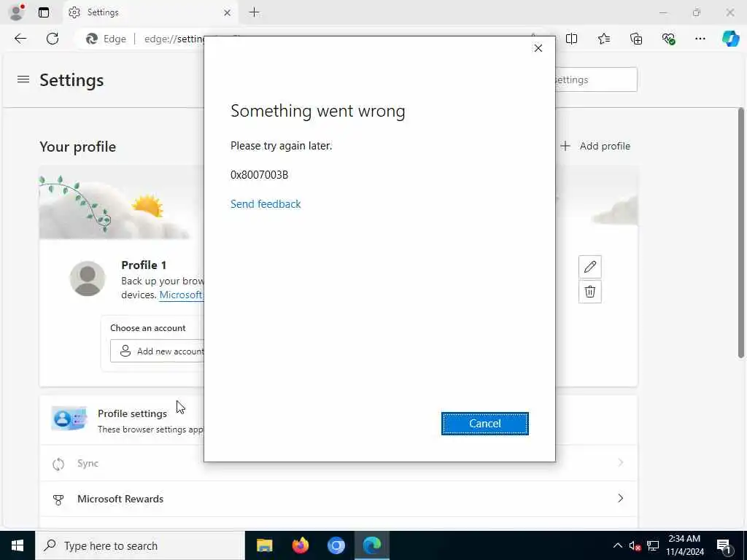
Task: Click the Sync circular arrows icon
Action: click(x=58, y=464)
